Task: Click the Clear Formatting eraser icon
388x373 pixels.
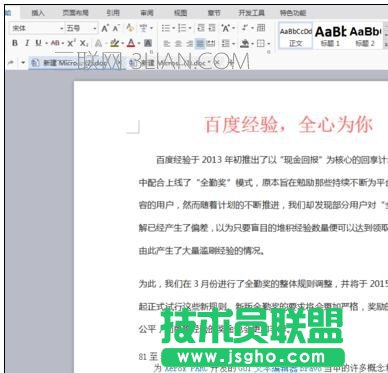Action: [130, 28]
